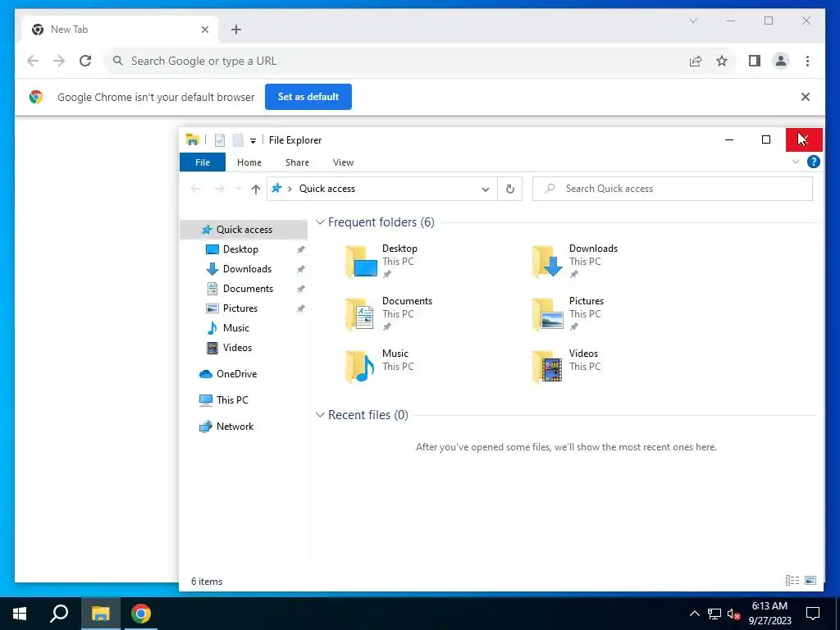Click the File Explorer help icon

point(813,162)
